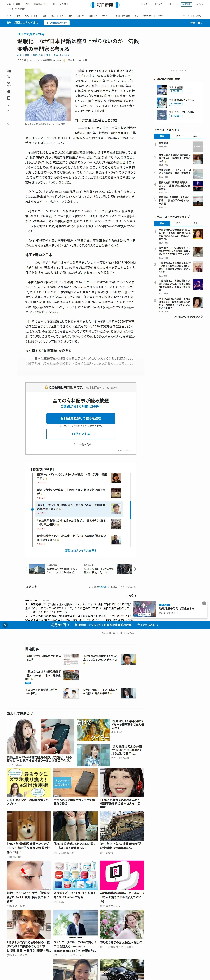Close the floating 神への挑戦 promo card
This screenshot has width=210, height=980.
pyautogui.click(x=204, y=603)
